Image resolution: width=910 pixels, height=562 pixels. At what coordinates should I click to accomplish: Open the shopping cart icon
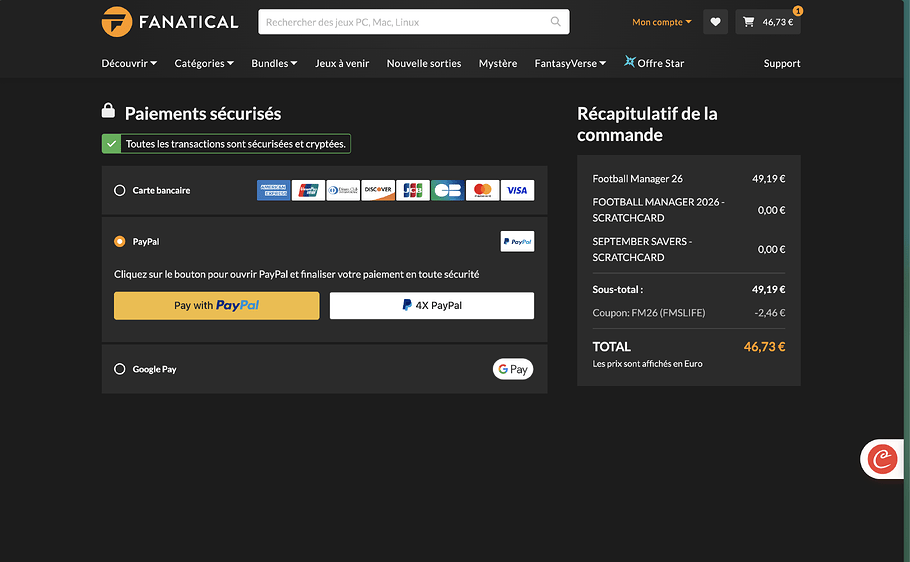pyautogui.click(x=749, y=22)
